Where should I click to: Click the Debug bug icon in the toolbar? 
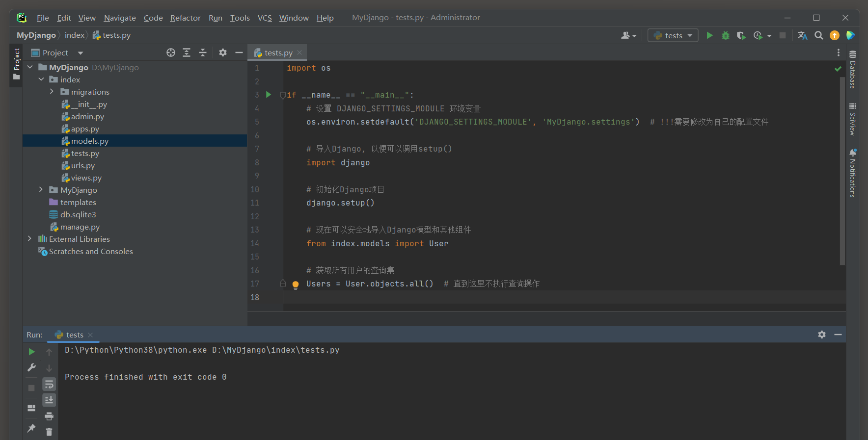pyautogui.click(x=725, y=35)
